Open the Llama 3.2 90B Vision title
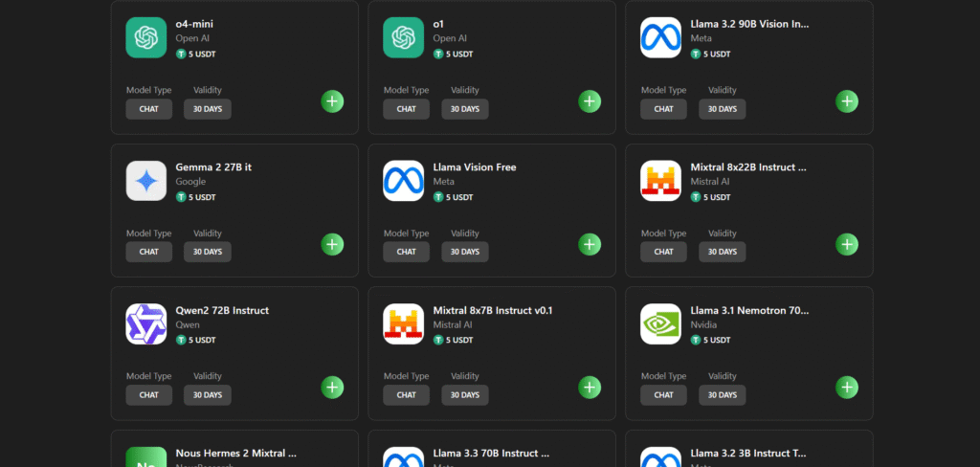 point(749,24)
